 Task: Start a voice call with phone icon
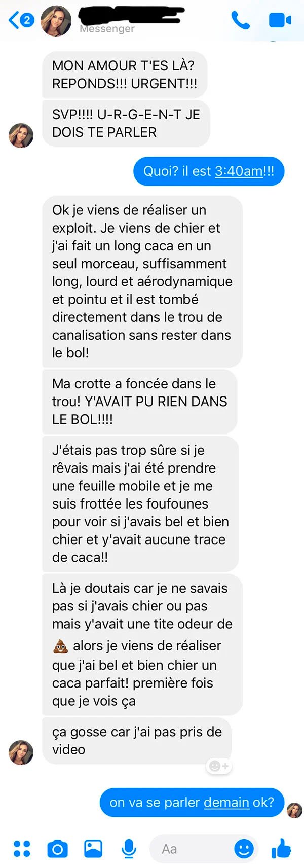click(241, 20)
